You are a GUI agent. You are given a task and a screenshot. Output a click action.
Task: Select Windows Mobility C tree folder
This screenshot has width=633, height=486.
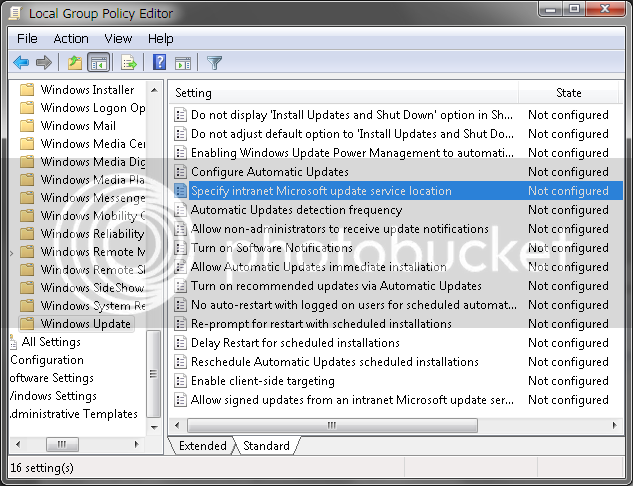pyautogui.click(x=82, y=216)
